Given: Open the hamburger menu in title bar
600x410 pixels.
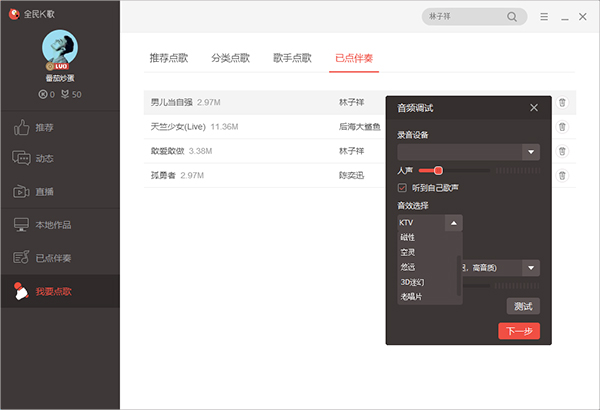Looking at the screenshot, I should click(544, 17).
